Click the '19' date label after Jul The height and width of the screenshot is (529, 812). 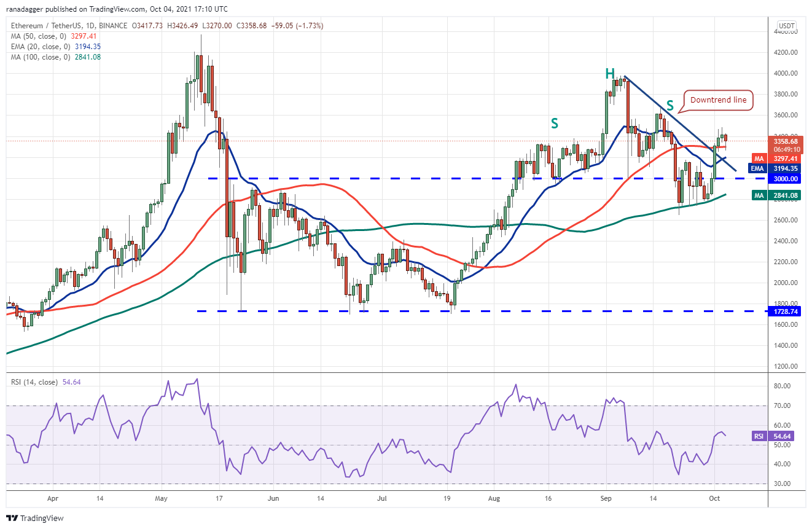[447, 499]
